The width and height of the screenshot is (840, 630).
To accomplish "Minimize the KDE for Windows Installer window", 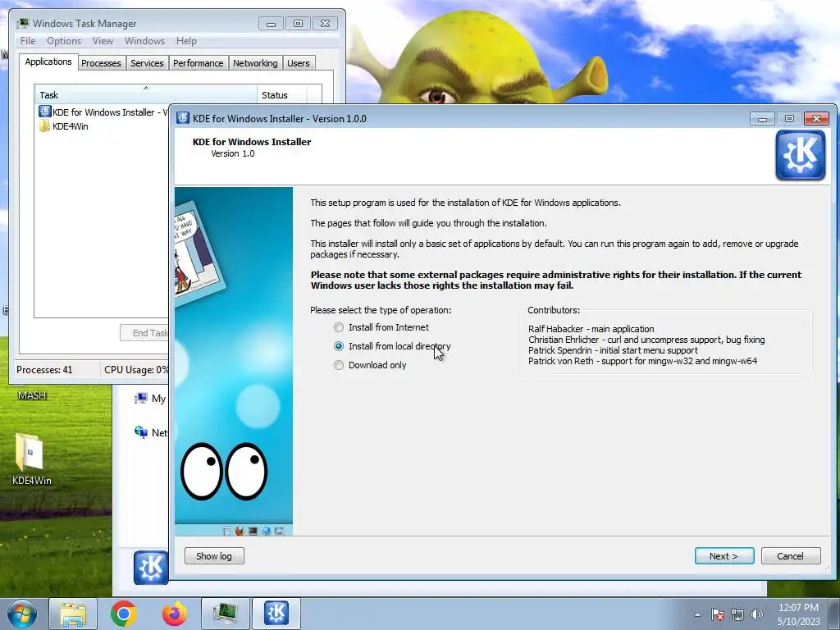I will [762, 118].
